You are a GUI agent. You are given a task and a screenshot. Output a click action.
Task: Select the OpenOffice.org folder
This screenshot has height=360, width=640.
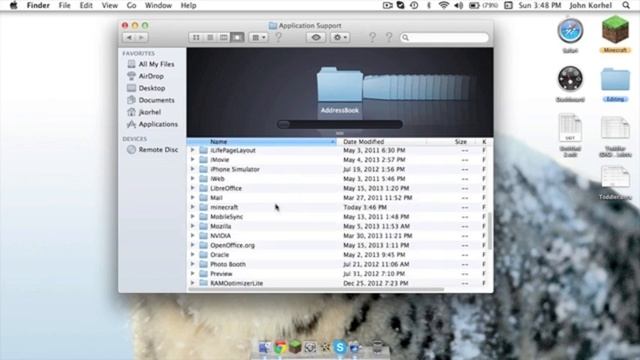click(337, 245)
